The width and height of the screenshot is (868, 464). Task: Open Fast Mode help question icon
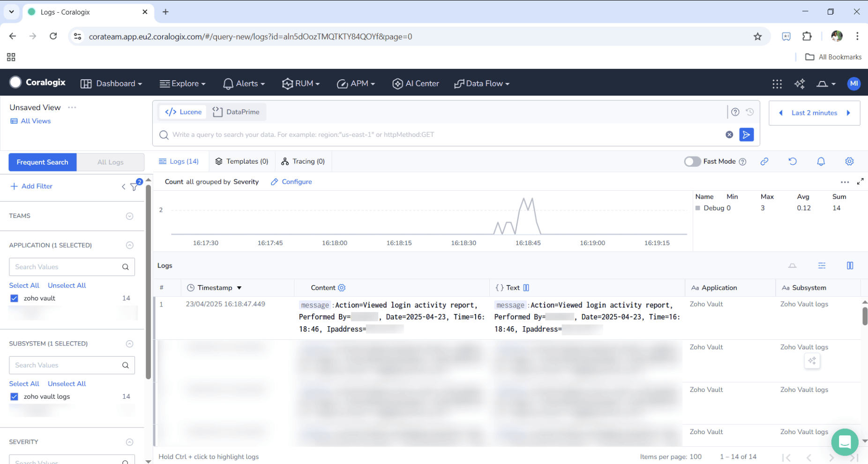(742, 162)
